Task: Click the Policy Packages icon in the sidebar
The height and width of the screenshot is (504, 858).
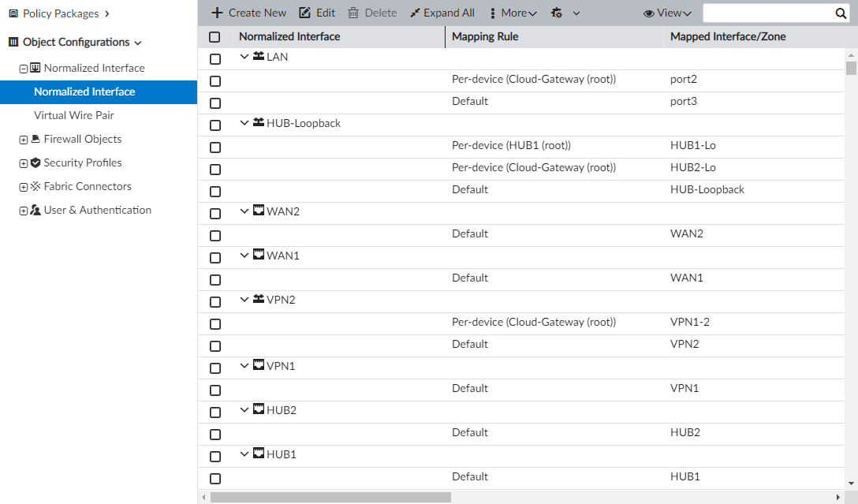Action: point(12,13)
